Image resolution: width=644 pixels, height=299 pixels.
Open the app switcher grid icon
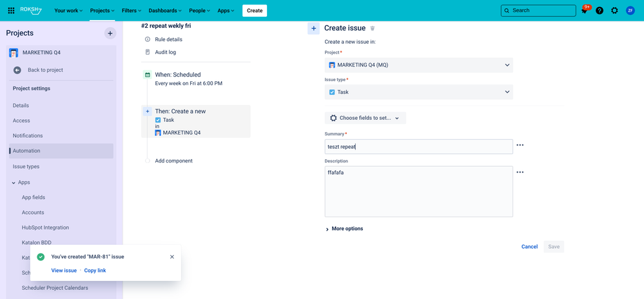tap(11, 11)
